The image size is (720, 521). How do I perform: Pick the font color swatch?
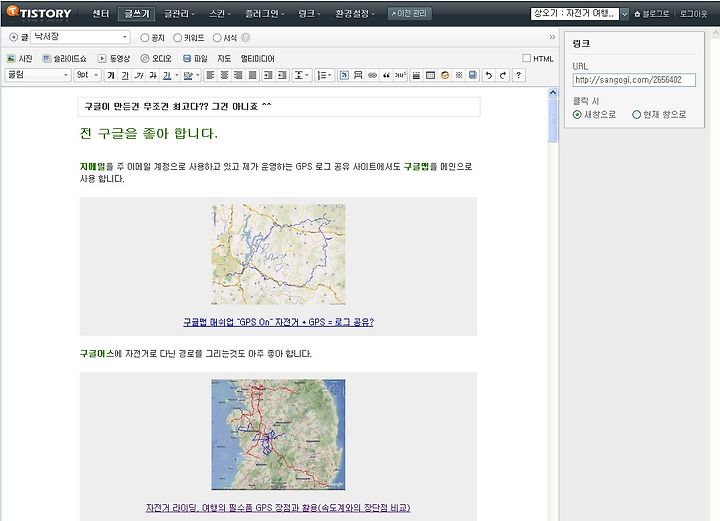(167, 75)
